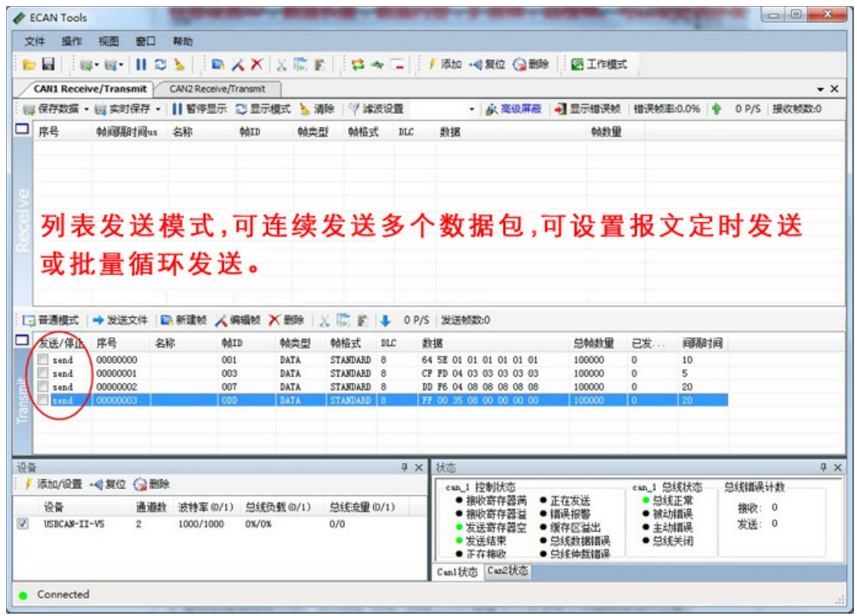
Task: Open the 操作 menu
Action: pos(72,42)
